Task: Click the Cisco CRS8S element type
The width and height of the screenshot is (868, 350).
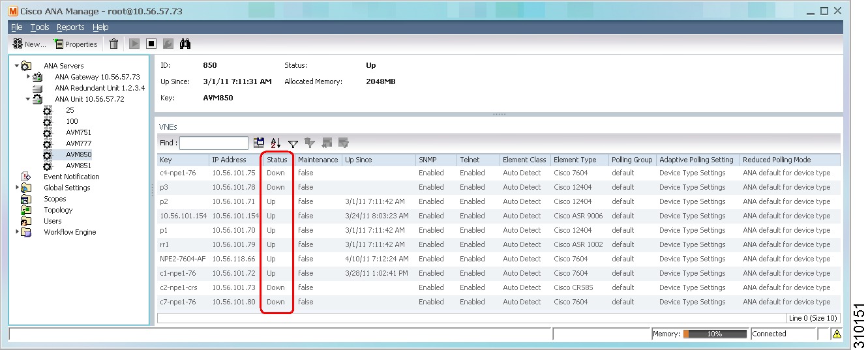Action: tap(574, 287)
